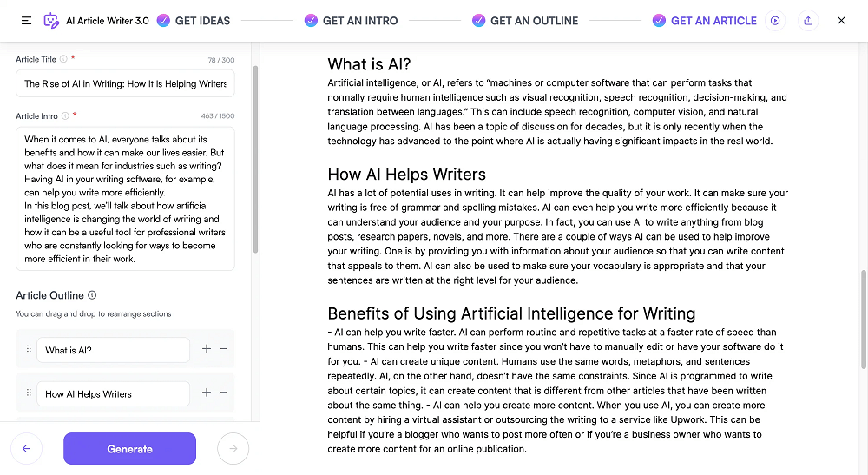This screenshot has width=868, height=475.
Task: Click the Article Intro info icon
Action: tap(65, 115)
